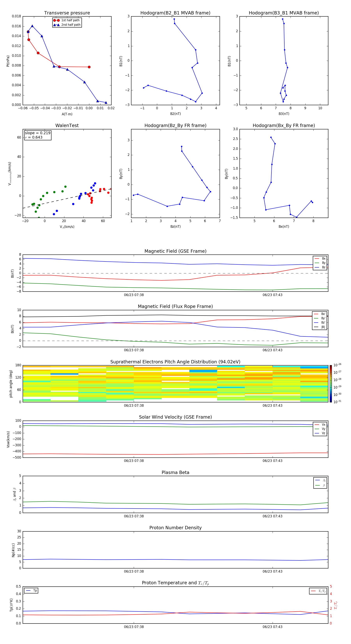This screenshot has width=351, height=644.
Task: Select the Vy entry in the velocity legend
Action: tap(320, 429)
